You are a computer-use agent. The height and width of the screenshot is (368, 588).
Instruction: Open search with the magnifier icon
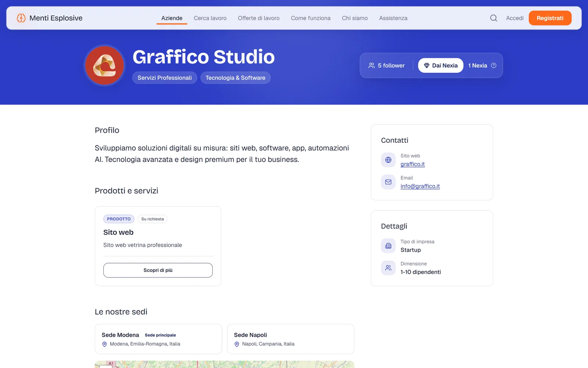tap(494, 18)
